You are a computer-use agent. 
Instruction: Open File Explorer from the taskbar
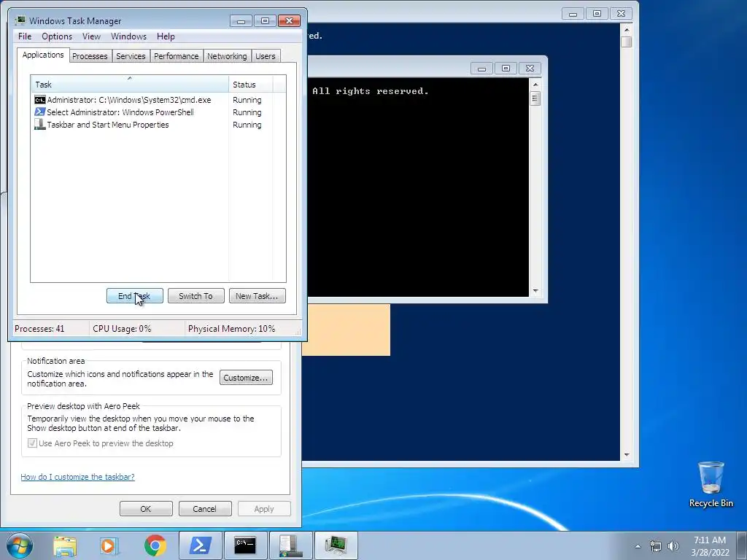pyautogui.click(x=65, y=545)
